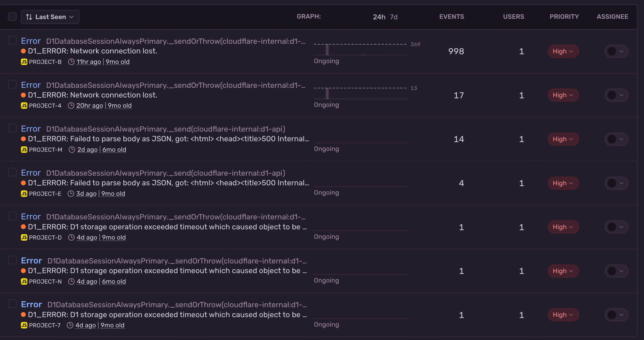Check the PROJECT-E issue row checkbox
Image resolution: width=644 pixels, height=340 pixels.
[x=12, y=172]
